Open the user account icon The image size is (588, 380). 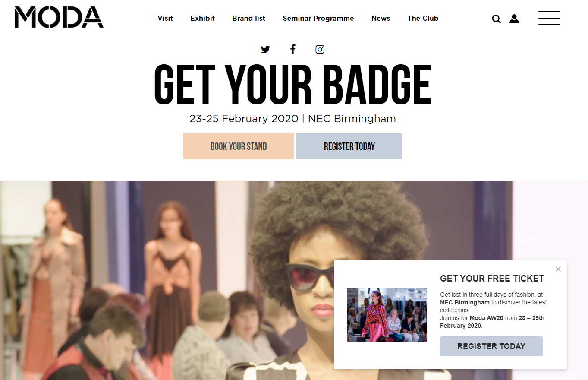point(514,19)
